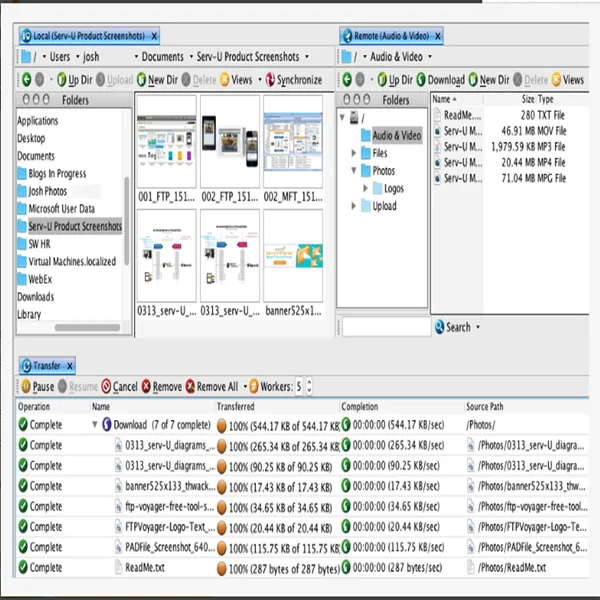Open dropdown arrow next to Remove All
The height and width of the screenshot is (600, 600).
(245, 386)
